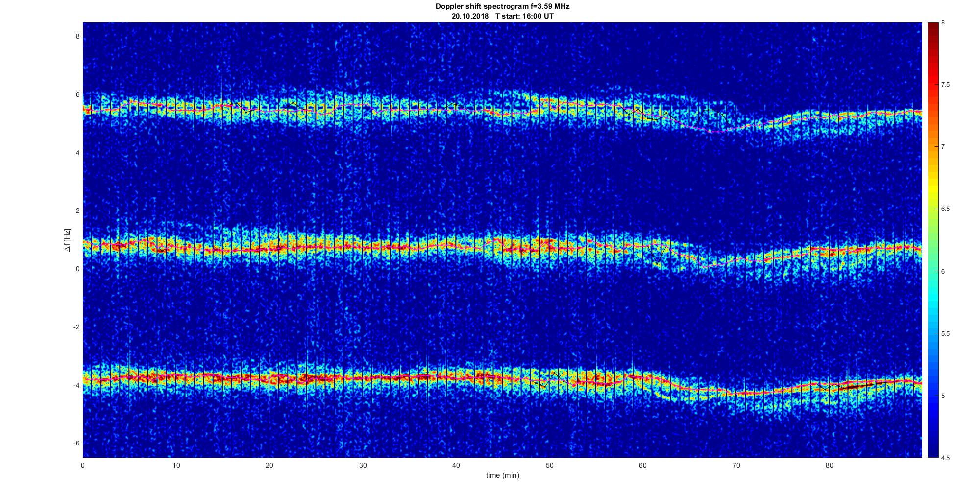Click x-axis tick label 40

click(x=456, y=465)
